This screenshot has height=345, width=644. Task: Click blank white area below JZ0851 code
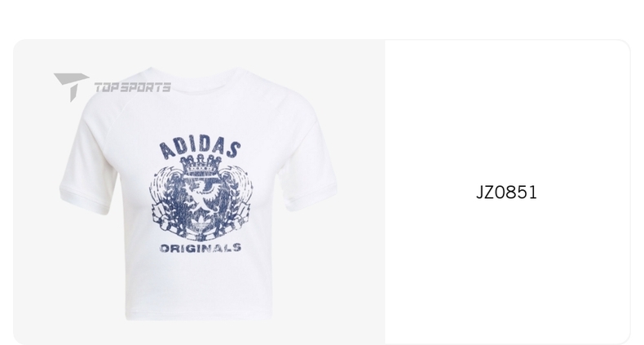click(506, 271)
